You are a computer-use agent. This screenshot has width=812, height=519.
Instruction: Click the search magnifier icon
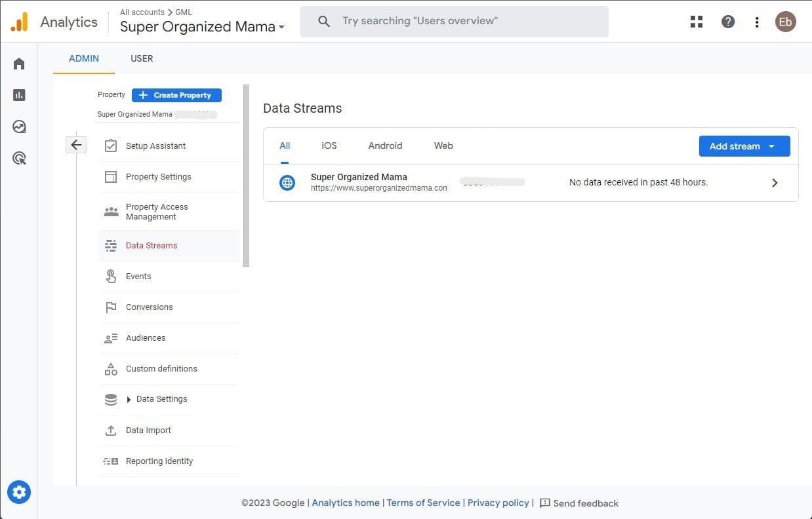click(323, 21)
